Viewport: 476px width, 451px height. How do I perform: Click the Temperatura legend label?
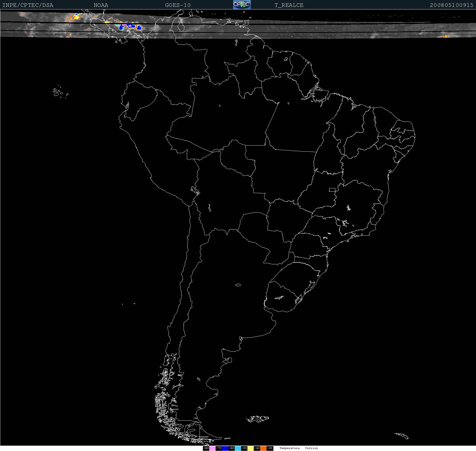[x=289, y=448]
